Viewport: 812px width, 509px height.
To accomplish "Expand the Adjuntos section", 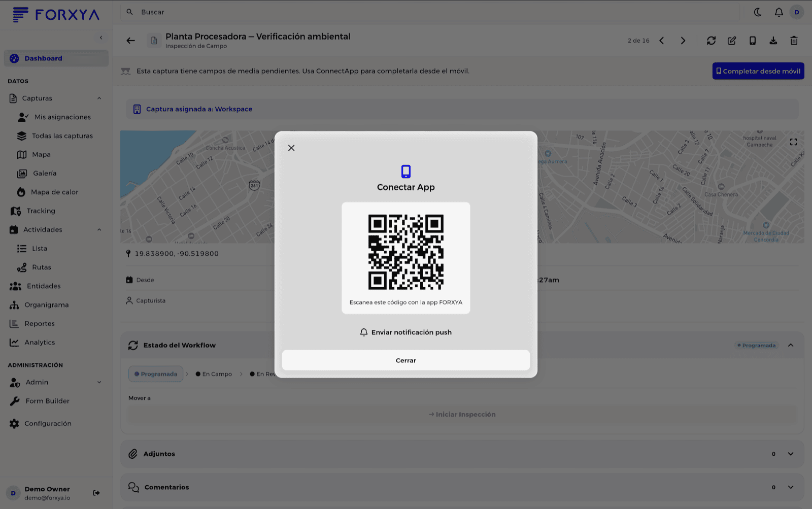I will [x=791, y=454].
